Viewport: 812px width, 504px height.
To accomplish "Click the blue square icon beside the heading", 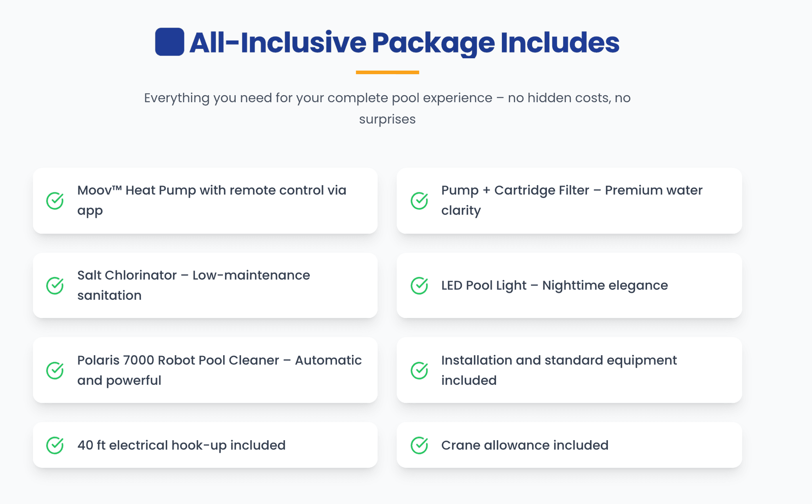I will click(169, 42).
